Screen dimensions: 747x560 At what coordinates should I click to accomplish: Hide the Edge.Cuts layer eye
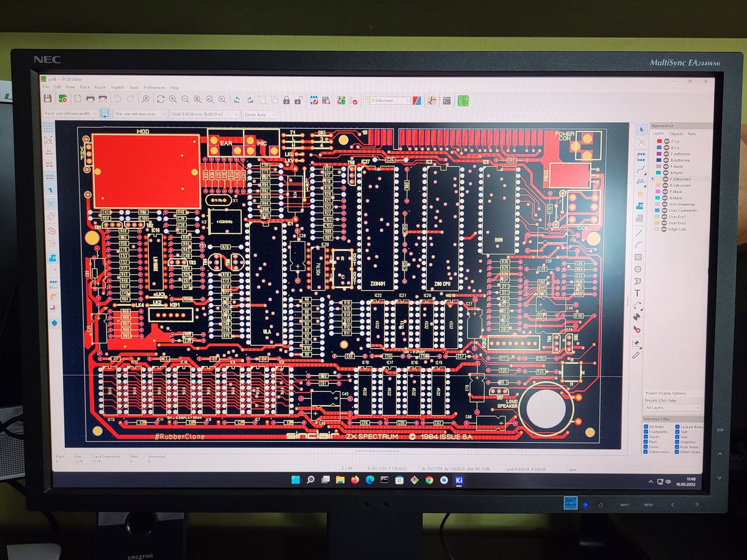[x=664, y=229]
